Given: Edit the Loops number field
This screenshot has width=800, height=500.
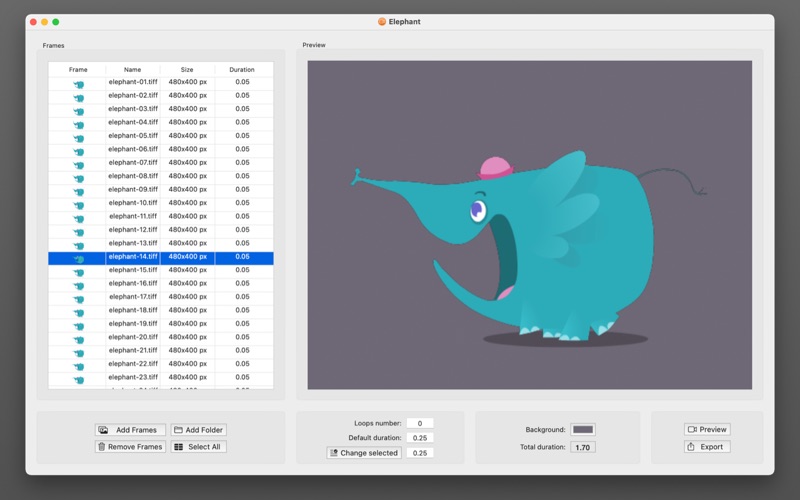Looking at the screenshot, I should [420, 423].
